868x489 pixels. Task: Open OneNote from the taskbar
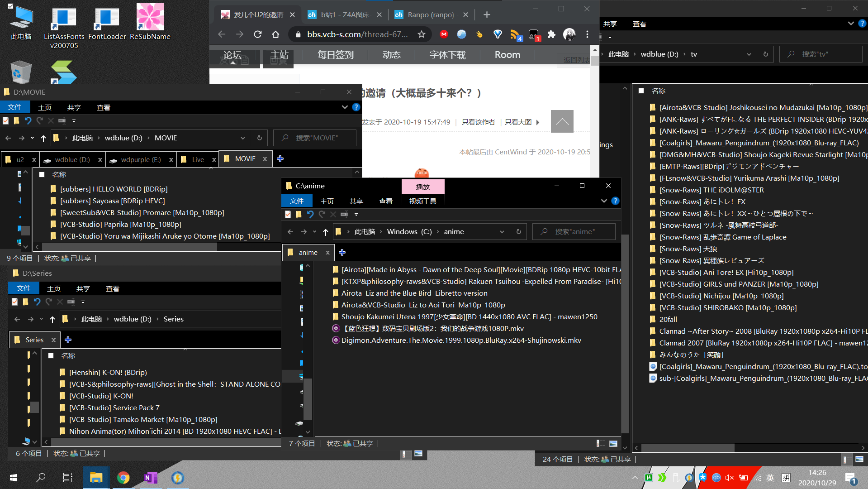point(150,478)
